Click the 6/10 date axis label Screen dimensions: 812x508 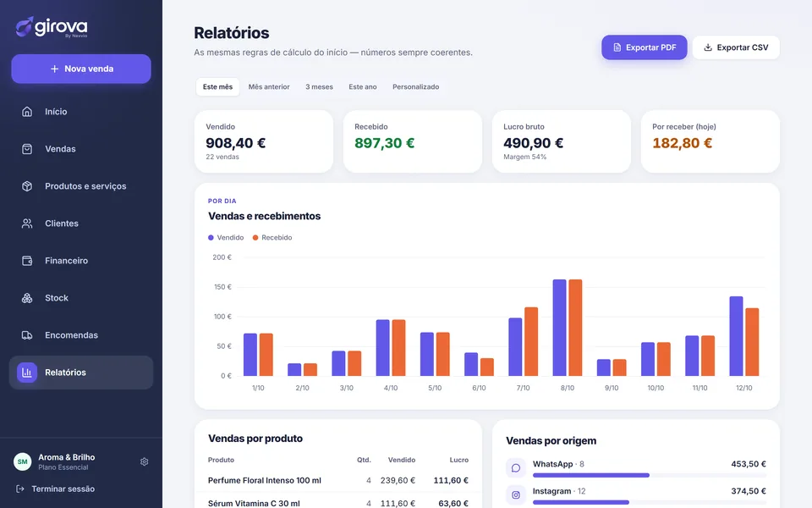tap(479, 388)
